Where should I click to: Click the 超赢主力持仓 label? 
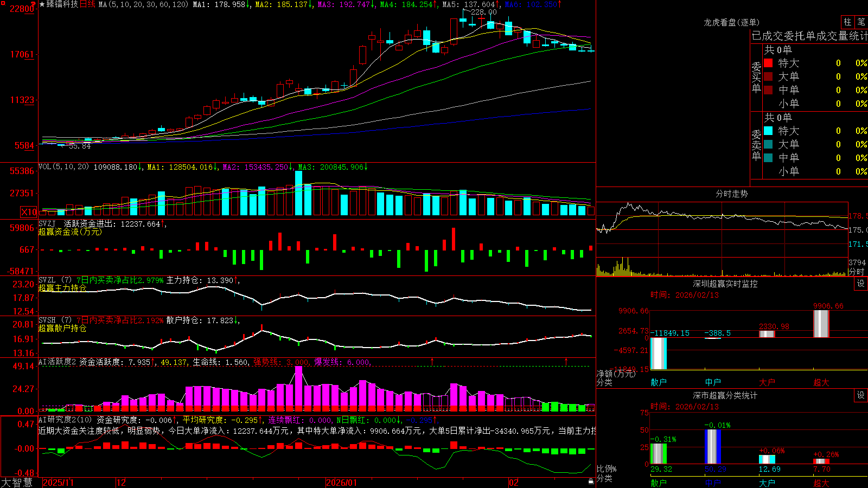coord(62,288)
